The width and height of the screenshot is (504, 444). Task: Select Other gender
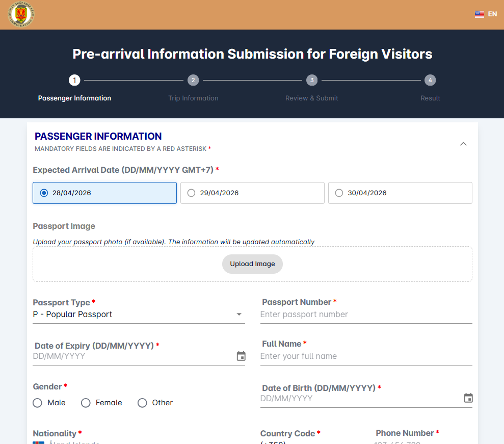pyautogui.click(x=142, y=403)
